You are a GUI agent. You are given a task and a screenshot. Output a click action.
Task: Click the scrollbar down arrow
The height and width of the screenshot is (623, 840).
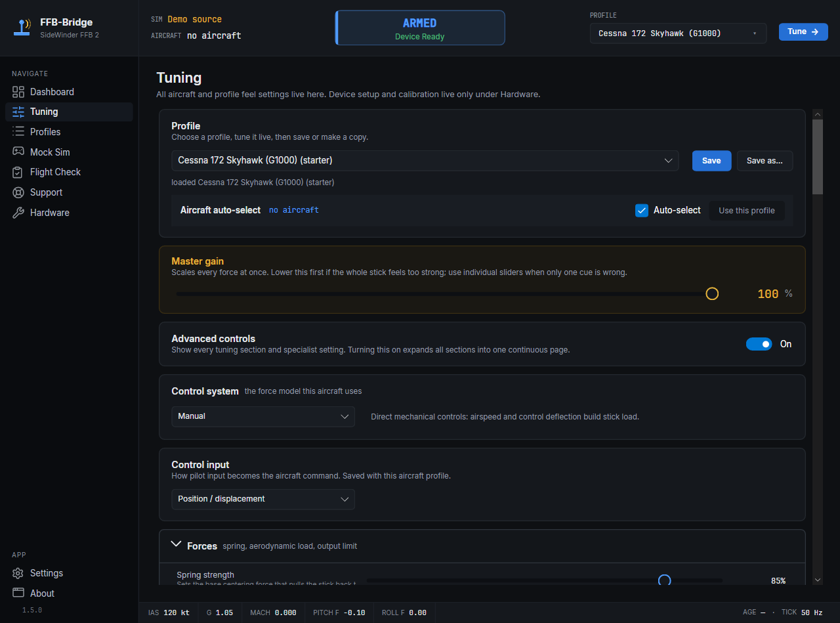(817, 580)
